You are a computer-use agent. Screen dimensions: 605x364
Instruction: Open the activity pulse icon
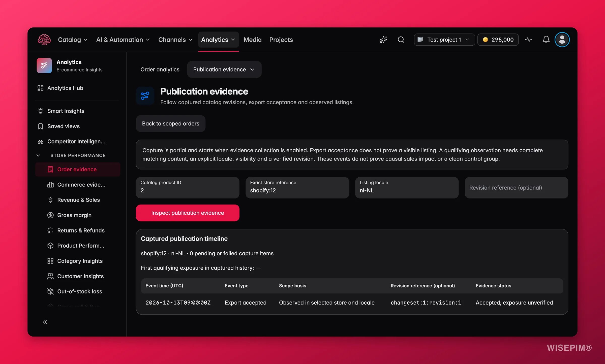pos(529,40)
